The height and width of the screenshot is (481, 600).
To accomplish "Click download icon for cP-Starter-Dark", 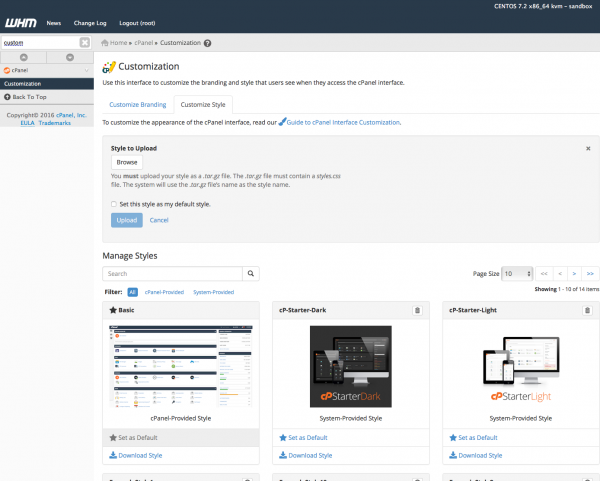I will [x=283, y=455].
